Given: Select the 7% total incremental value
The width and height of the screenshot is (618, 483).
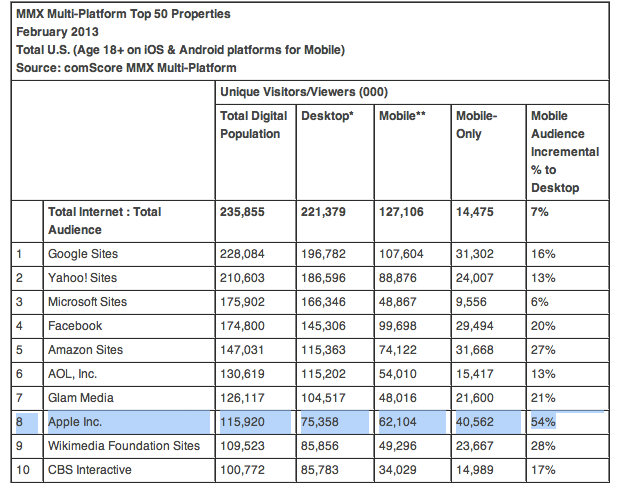Looking at the screenshot, I should [x=540, y=212].
